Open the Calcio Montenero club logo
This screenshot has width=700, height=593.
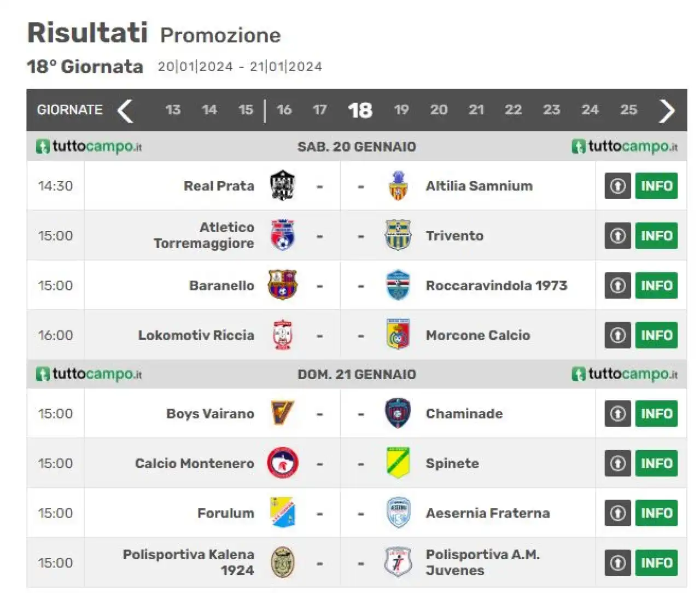[x=283, y=463]
